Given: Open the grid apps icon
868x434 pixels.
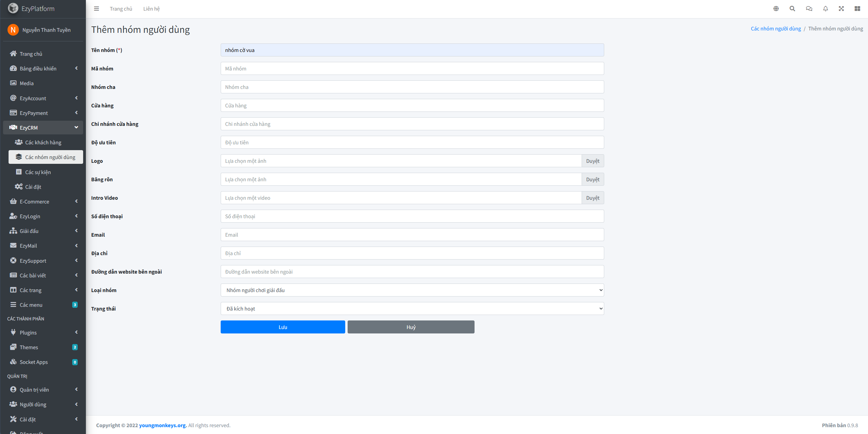Looking at the screenshot, I should (x=857, y=9).
